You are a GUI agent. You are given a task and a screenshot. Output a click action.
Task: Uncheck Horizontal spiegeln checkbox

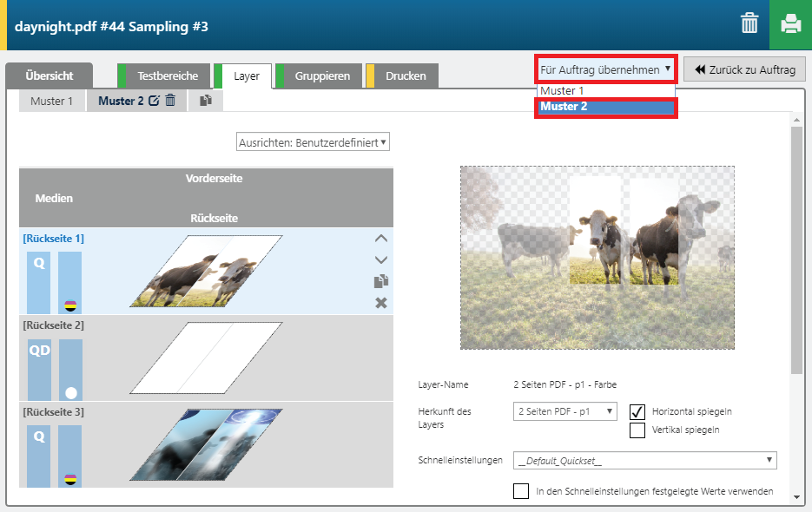point(637,411)
